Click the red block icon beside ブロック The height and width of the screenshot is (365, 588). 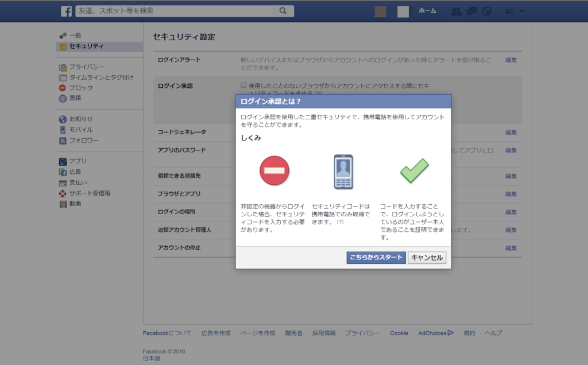pos(63,88)
